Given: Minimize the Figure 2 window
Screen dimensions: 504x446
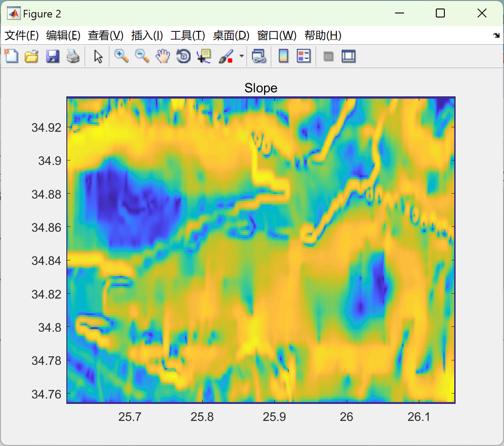Looking at the screenshot, I should click(400, 13).
